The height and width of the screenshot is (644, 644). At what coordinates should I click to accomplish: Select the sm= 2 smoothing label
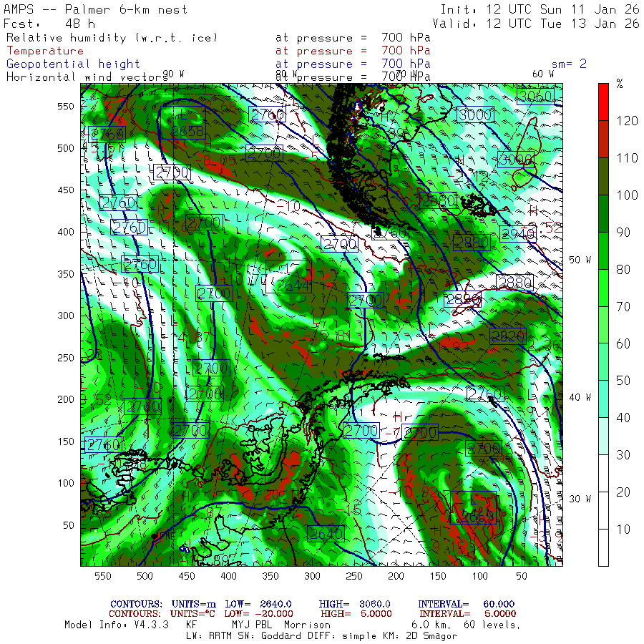[x=569, y=64]
